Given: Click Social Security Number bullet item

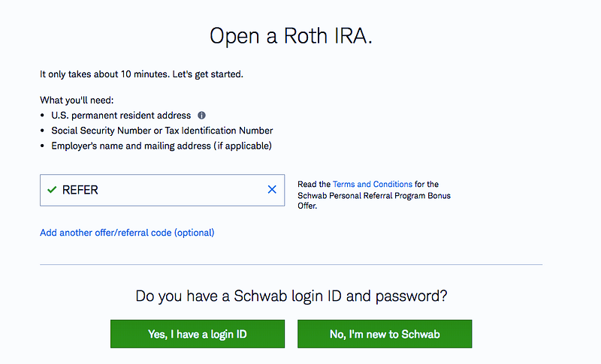Looking at the screenshot, I should tap(162, 131).
